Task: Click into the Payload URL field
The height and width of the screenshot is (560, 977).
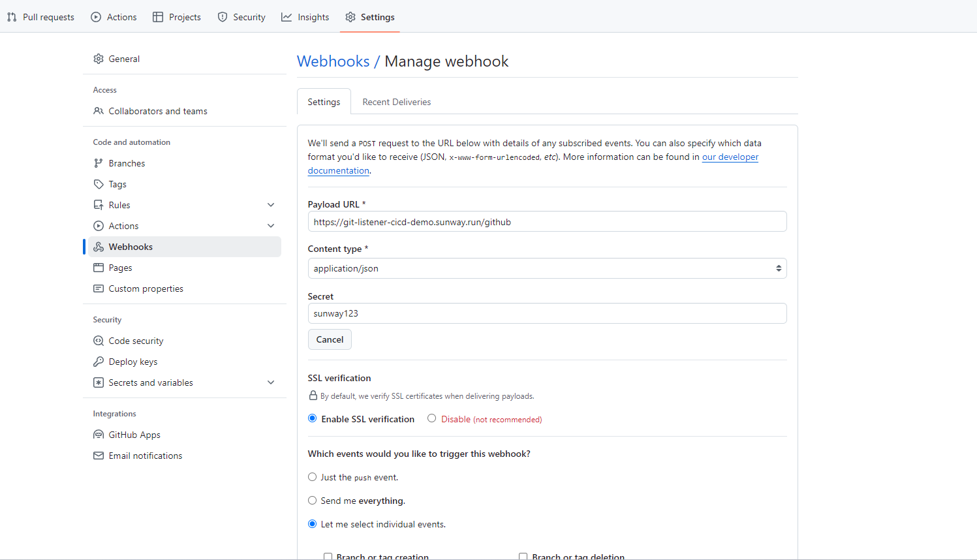Action: click(x=546, y=222)
